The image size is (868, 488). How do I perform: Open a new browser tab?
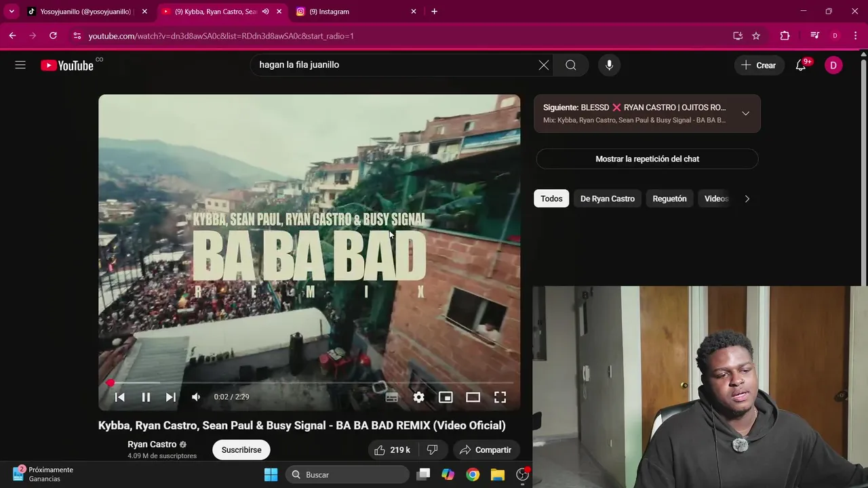(435, 12)
